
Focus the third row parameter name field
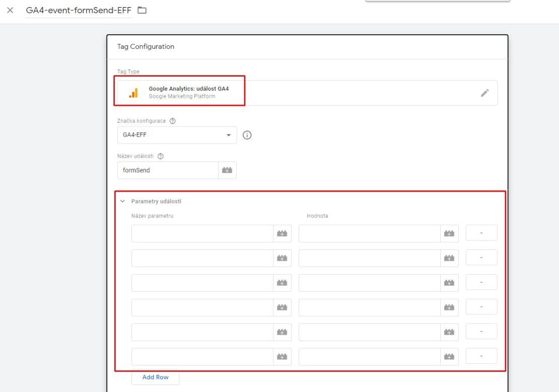202,283
